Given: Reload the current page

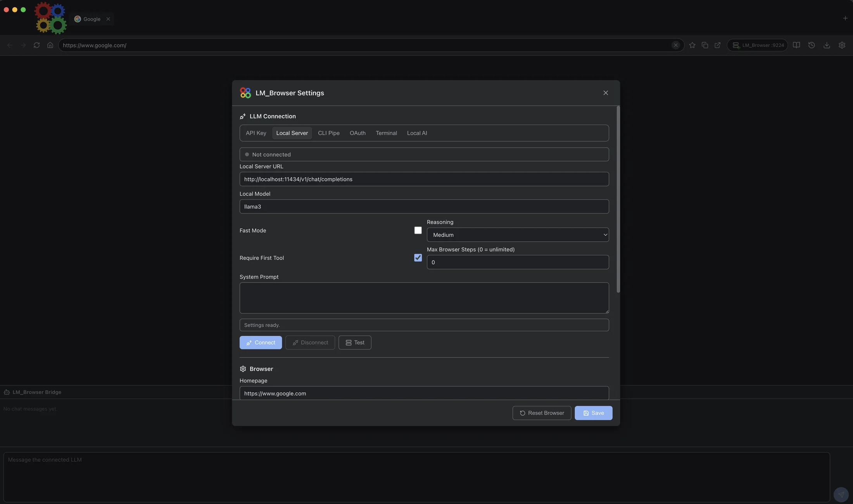Looking at the screenshot, I should point(37,45).
